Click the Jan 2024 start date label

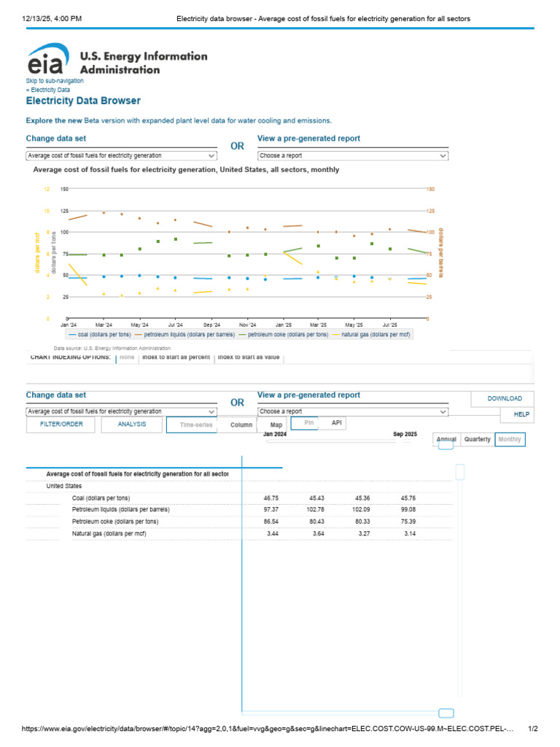coord(275,435)
